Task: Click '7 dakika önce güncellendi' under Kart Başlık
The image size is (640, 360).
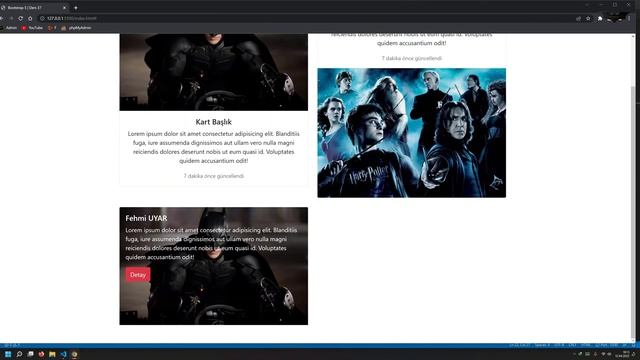Action: pos(213,176)
